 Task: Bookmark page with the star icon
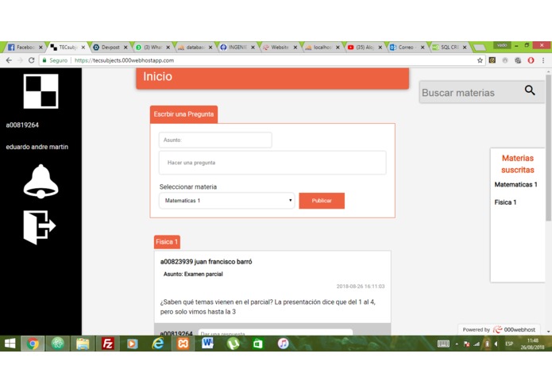[480, 60]
